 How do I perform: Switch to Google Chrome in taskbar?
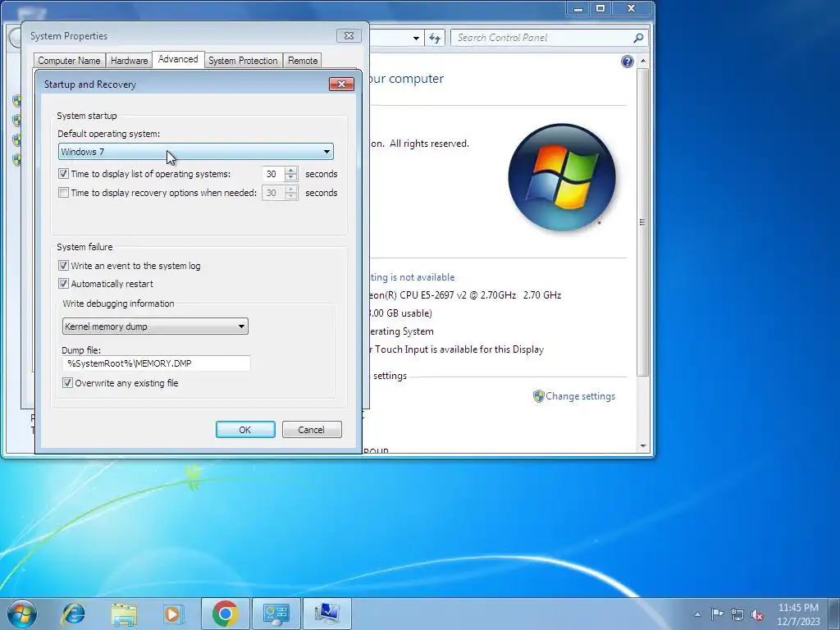(226, 614)
